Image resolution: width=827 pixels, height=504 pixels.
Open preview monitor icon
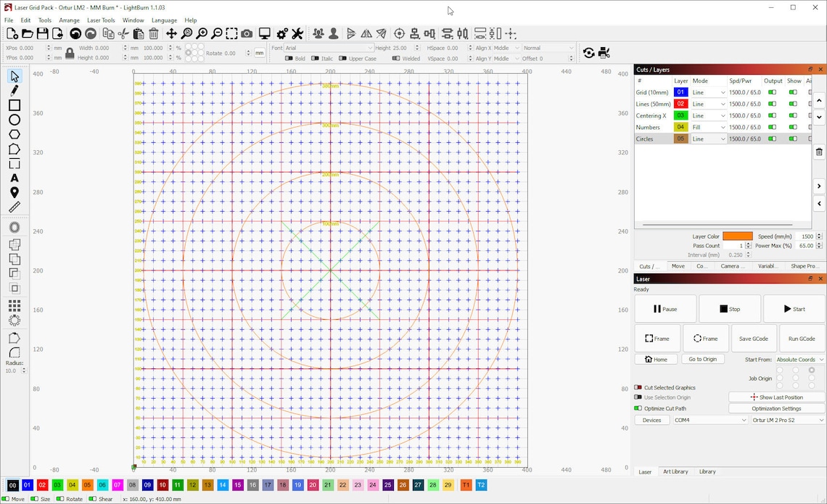click(264, 34)
